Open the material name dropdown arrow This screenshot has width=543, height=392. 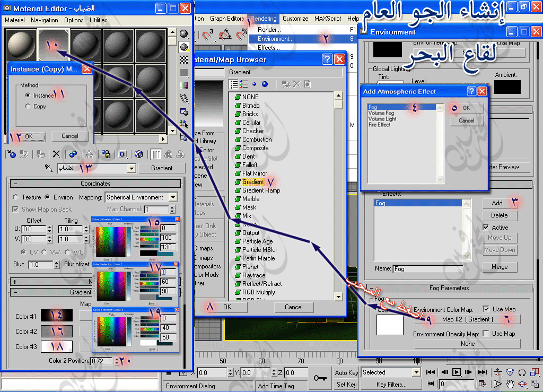[x=132, y=168]
